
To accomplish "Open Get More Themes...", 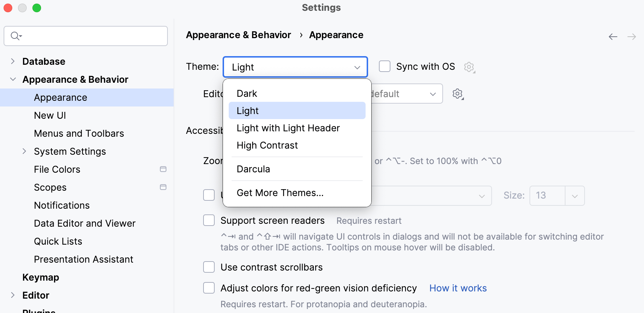I will 280,192.
